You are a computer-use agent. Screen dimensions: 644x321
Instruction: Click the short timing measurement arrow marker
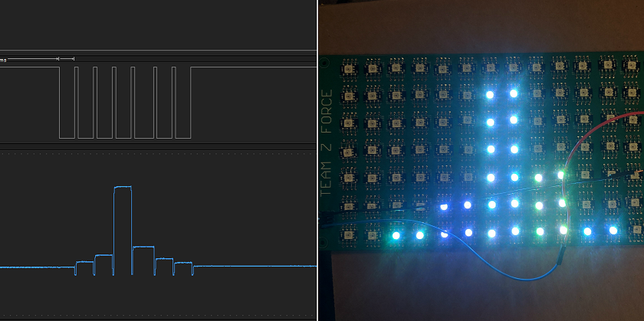(x=67, y=59)
